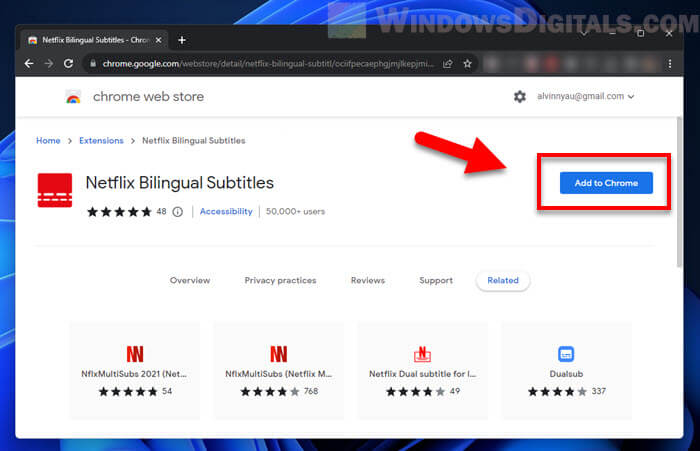Click the tab search chevron in title bar
The width and height of the screenshot is (700, 451).
(x=583, y=33)
